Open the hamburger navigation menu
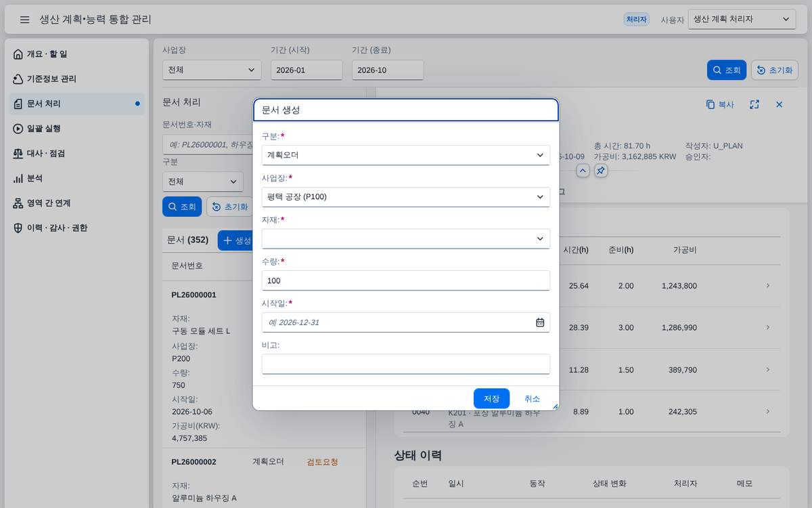This screenshot has width=812, height=508. 24,20
